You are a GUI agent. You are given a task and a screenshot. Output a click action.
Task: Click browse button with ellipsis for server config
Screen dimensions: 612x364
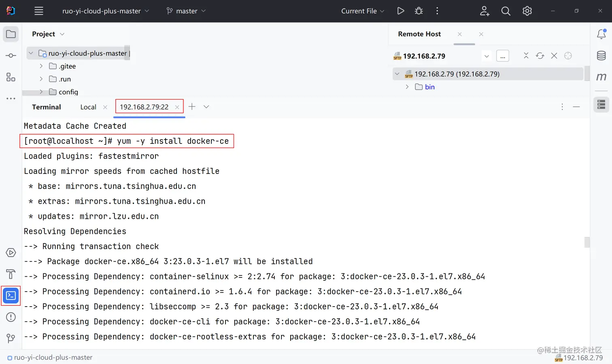tap(503, 56)
